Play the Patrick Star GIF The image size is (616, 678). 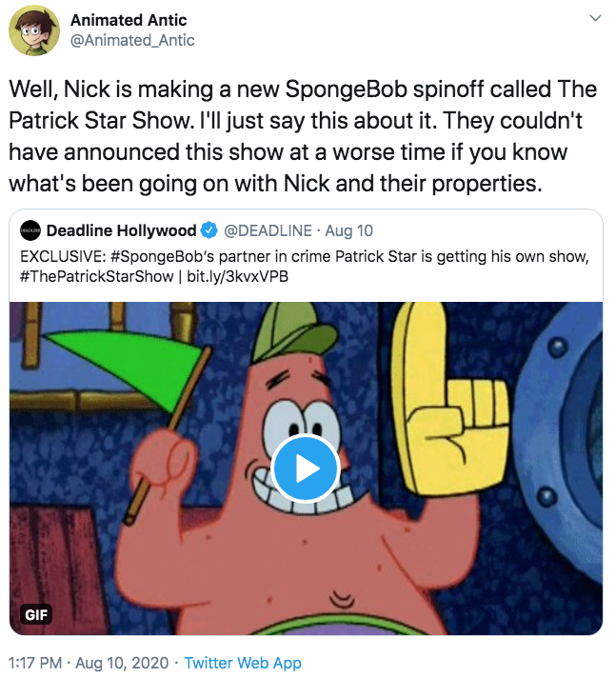[x=306, y=468]
